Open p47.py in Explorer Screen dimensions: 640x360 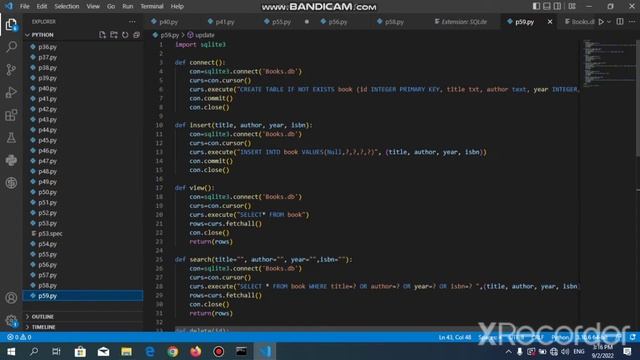(x=83, y=161)
